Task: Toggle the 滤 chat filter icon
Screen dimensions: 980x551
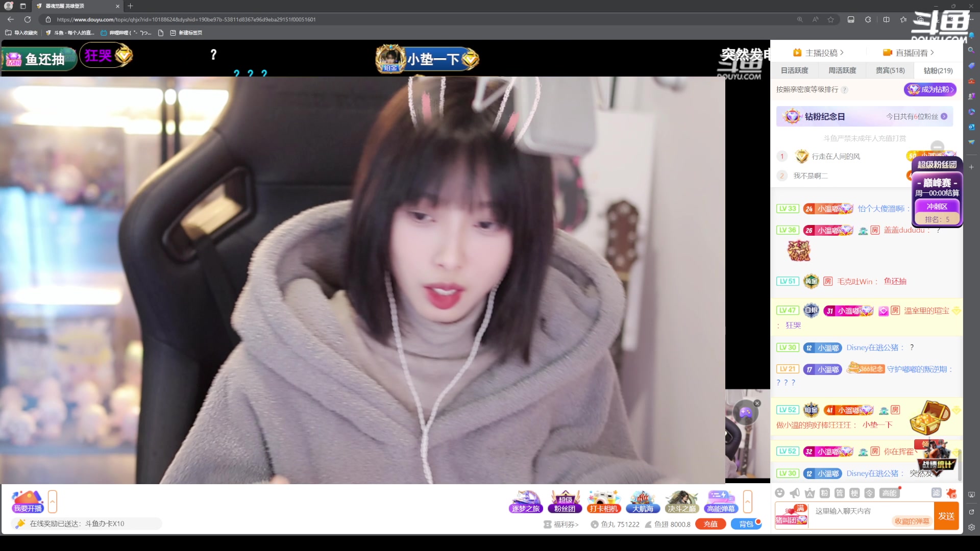Action: [936, 493]
